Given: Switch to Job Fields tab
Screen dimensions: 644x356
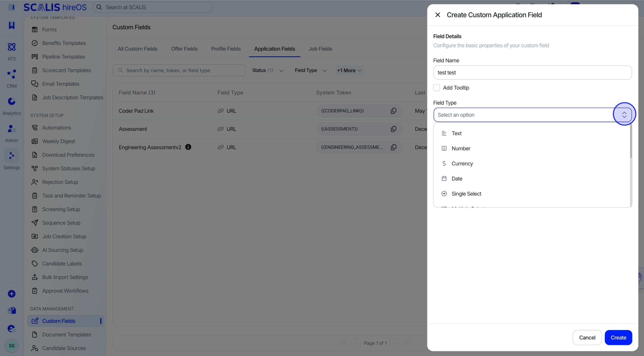Looking at the screenshot, I should tap(320, 49).
